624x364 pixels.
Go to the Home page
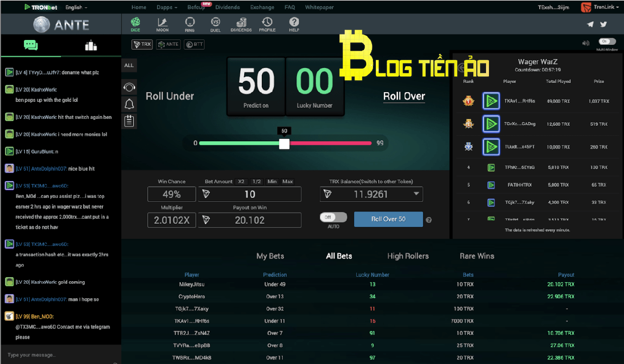click(139, 7)
